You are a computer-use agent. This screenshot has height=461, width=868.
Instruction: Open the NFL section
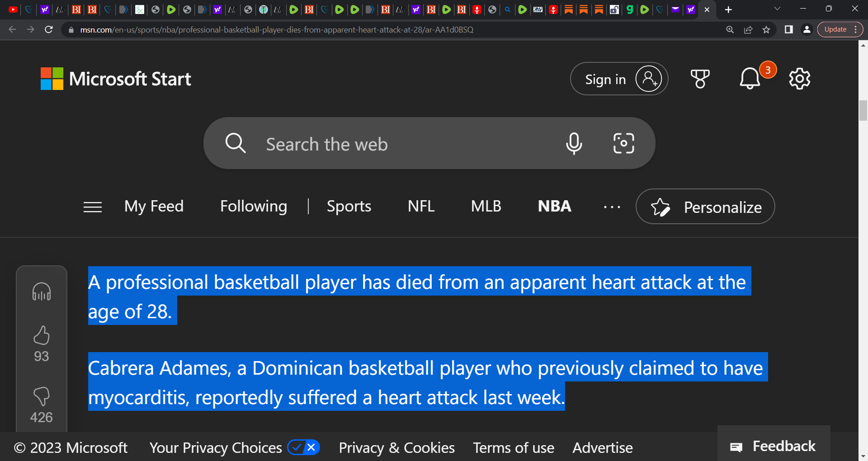coord(421,207)
